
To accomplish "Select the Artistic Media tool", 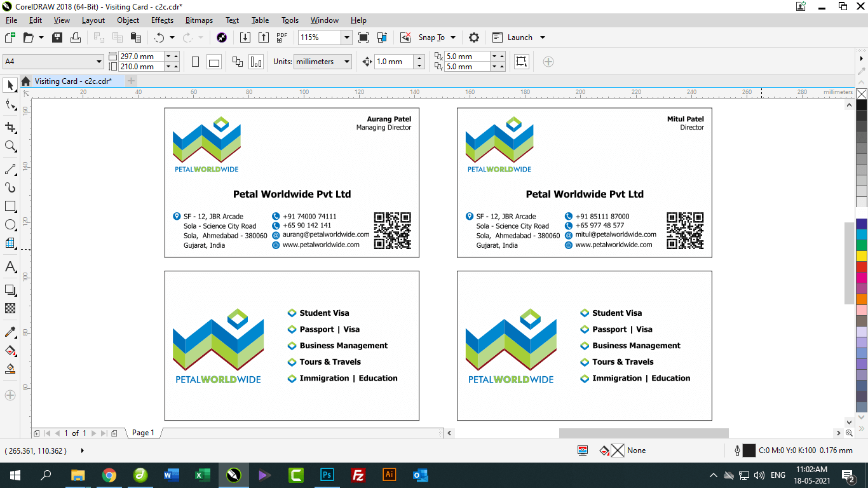I will 10,187.
